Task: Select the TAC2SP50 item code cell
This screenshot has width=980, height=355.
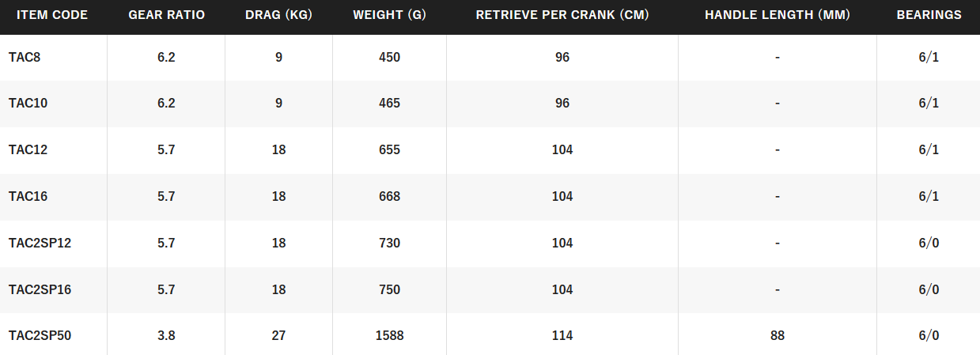Action: pyautogui.click(x=40, y=336)
